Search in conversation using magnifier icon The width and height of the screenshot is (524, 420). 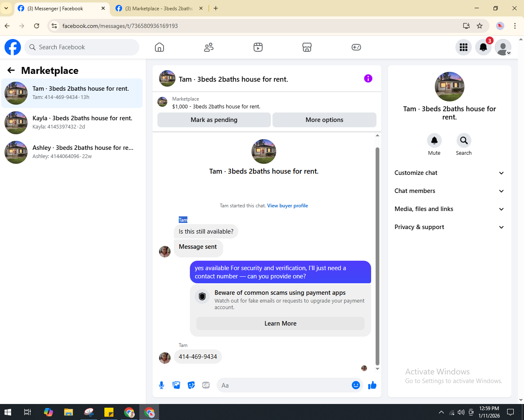[x=464, y=140]
